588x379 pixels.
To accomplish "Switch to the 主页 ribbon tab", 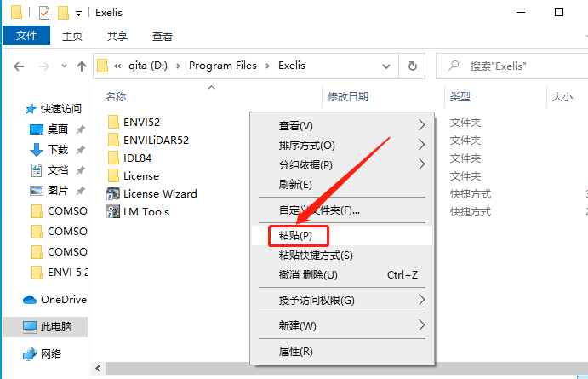I will pyautogui.click(x=72, y=36).
